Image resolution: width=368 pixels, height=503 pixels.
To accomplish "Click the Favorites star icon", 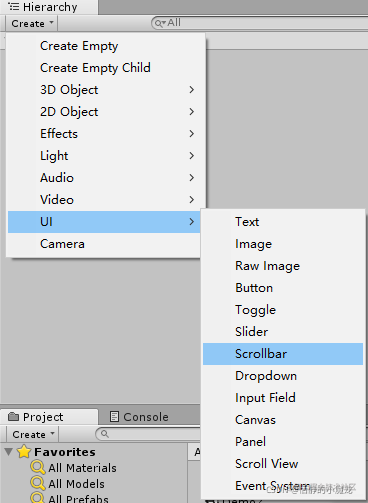I will [24, 452].
